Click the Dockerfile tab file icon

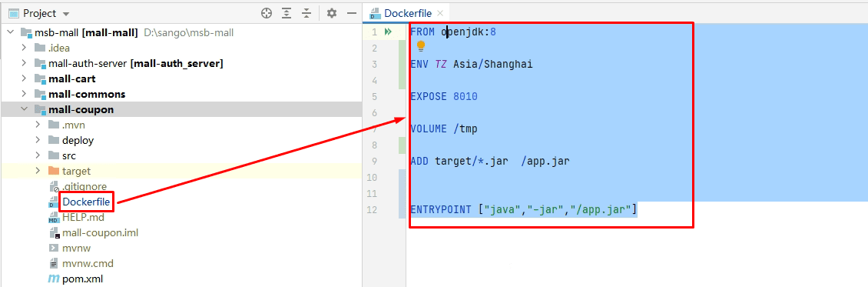[x=376, y=13]
